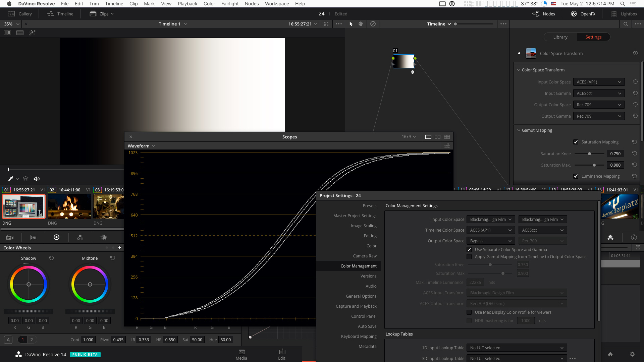Select the Color Wheels palette icon

tap(57, 237)
